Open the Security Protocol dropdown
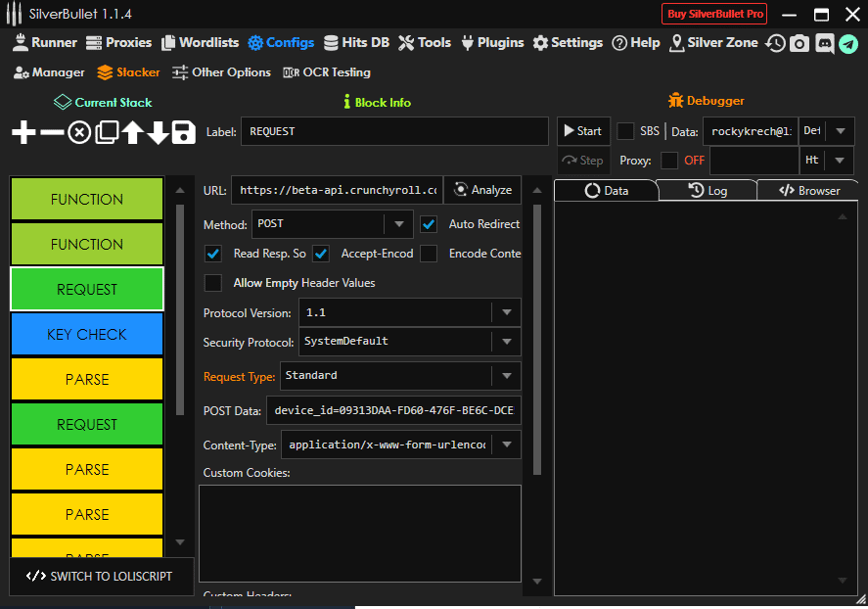 point(410,342)
